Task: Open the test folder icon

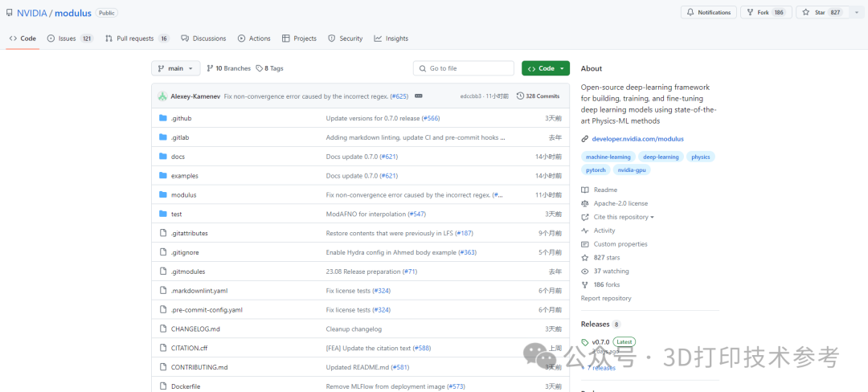Action: (x=162, y=214)
